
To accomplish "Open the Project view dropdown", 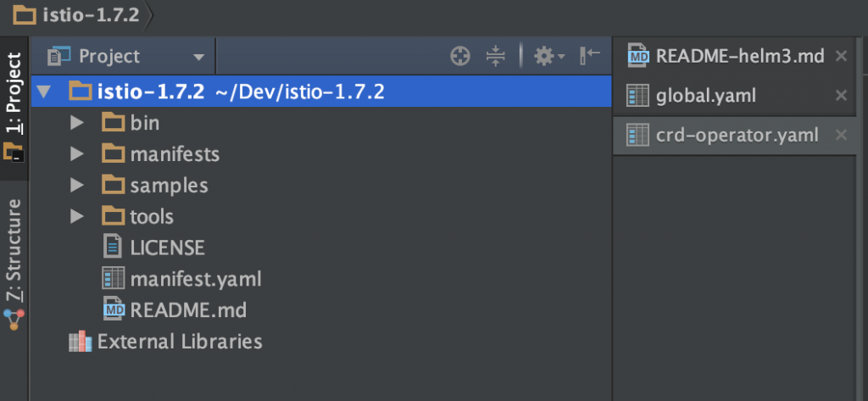I will (199, 58).
